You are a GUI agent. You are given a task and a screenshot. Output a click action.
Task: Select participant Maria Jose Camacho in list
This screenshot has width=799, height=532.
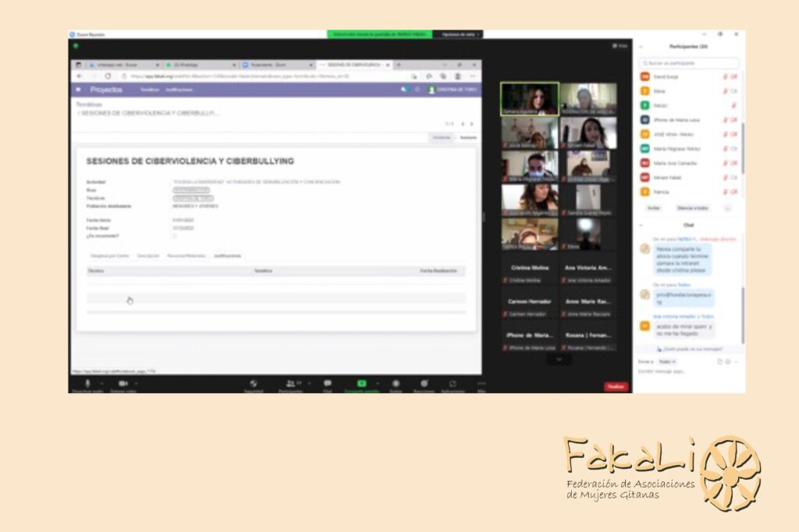point(689,163)
